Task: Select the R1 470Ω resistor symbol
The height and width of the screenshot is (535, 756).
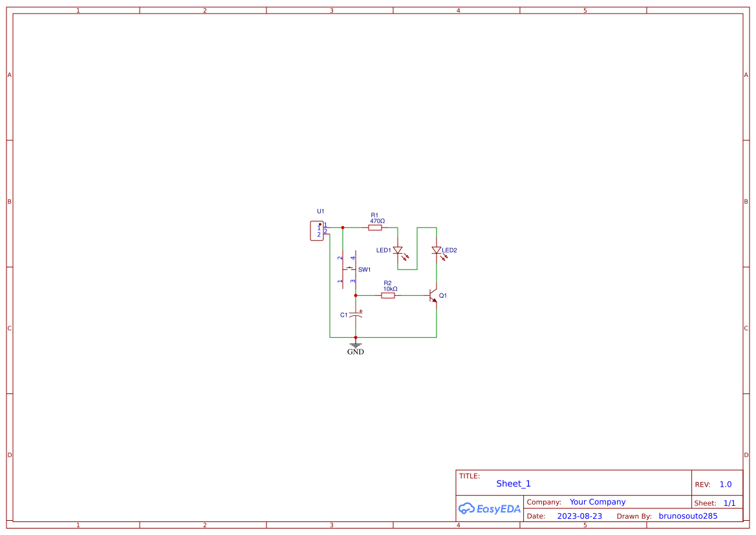Action: coord(376,227)
